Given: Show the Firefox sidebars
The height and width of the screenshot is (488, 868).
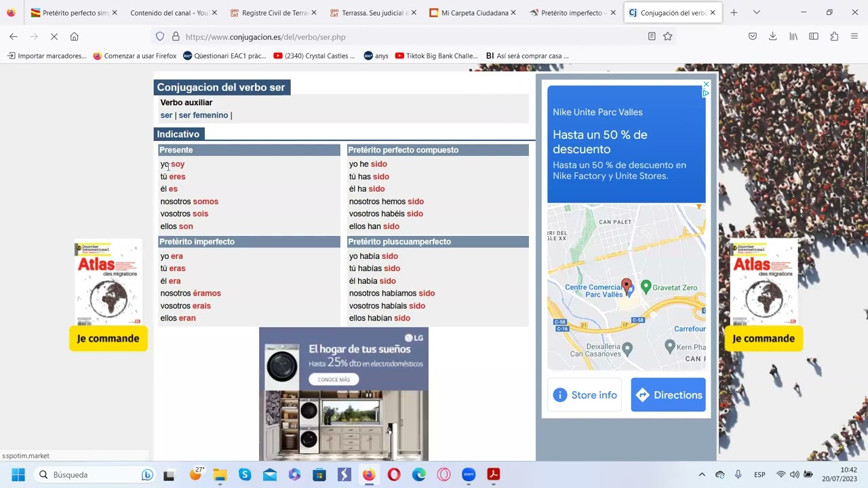Looking at the screenshot, I should (814, 37).
